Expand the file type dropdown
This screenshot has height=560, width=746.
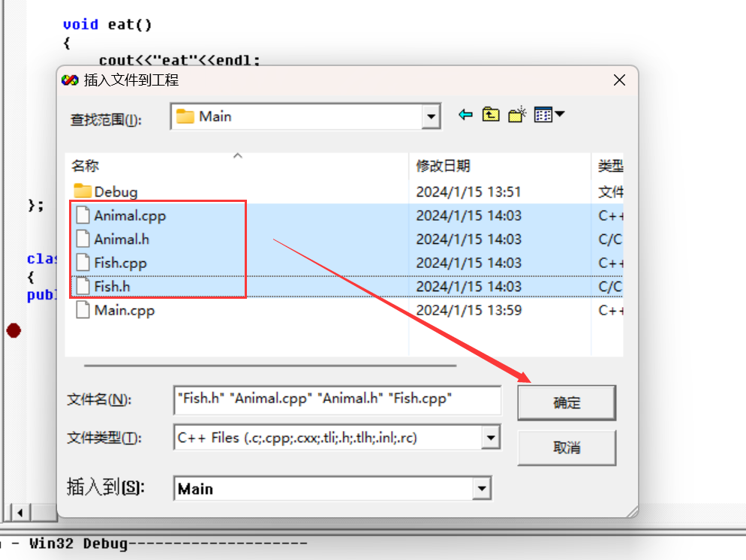[x=491, y=437]
